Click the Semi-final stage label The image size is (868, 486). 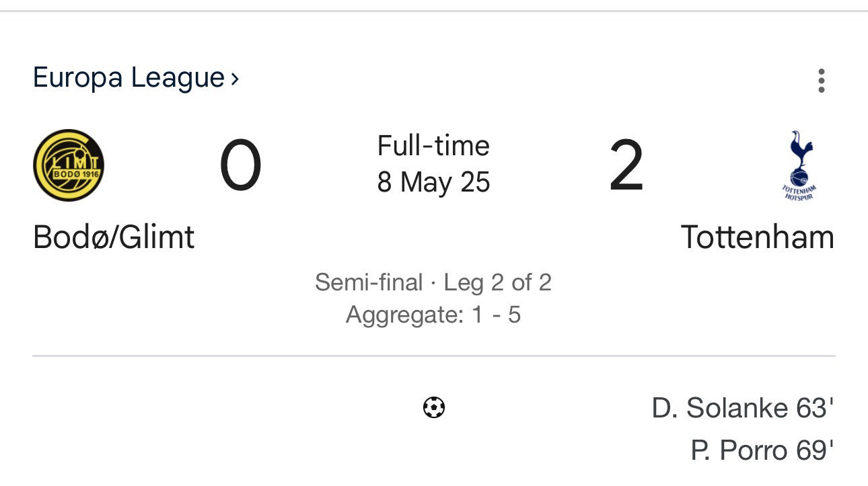pos(369,282)
